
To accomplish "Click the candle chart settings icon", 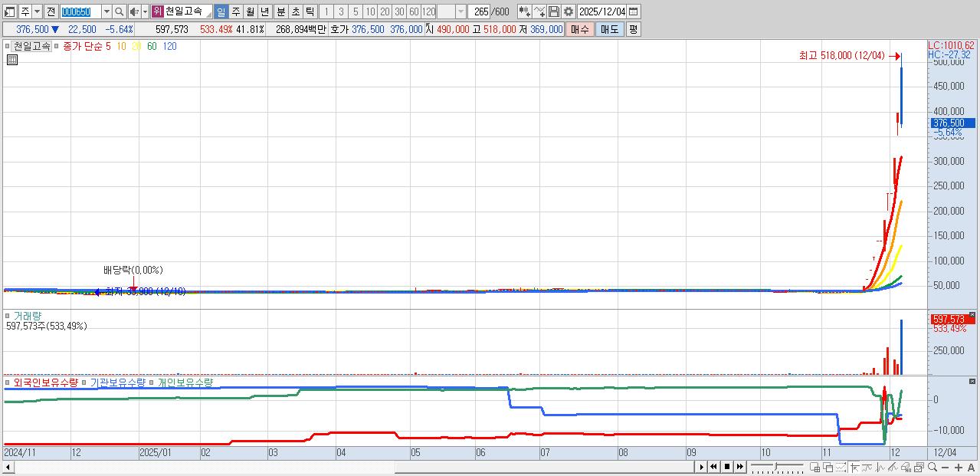I will point(524,11).
